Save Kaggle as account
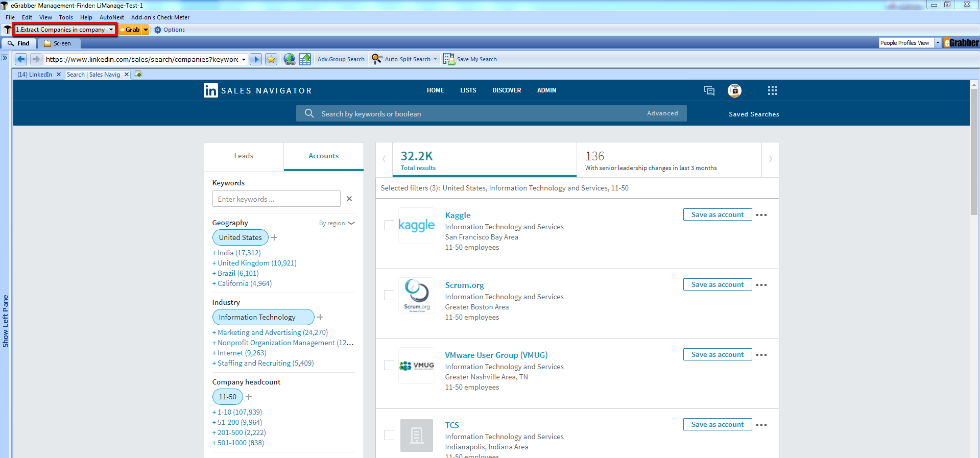 [718, 214]
